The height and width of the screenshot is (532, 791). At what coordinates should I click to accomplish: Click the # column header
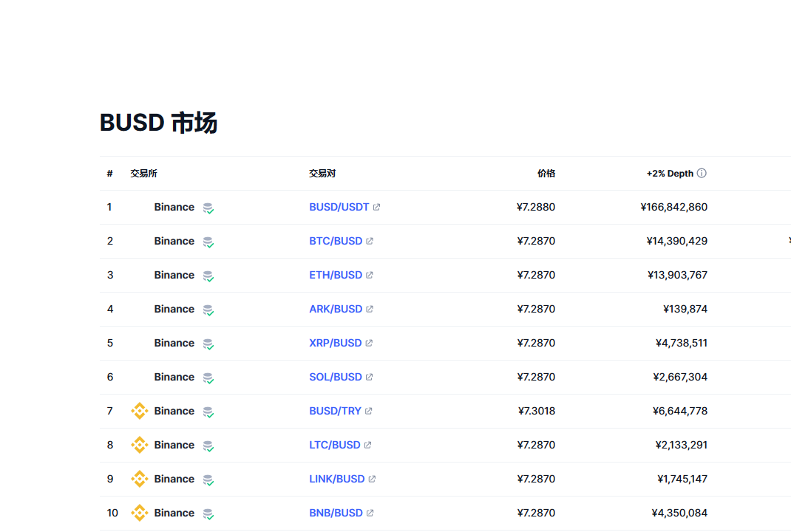coord(109,174)
